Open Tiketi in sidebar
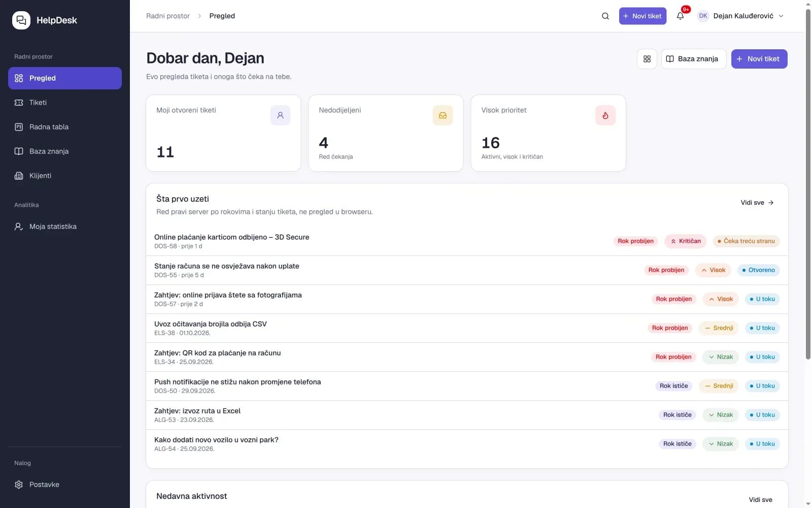The image size is (812, 508). [x=65, y=103]
